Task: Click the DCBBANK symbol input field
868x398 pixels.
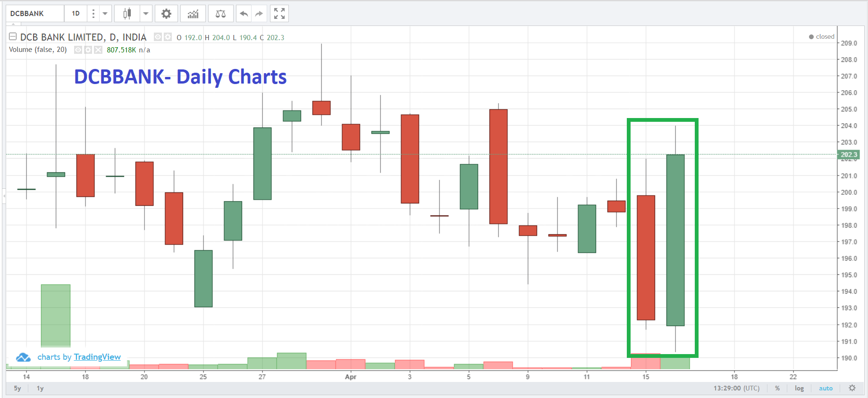Action: (35, 14)
